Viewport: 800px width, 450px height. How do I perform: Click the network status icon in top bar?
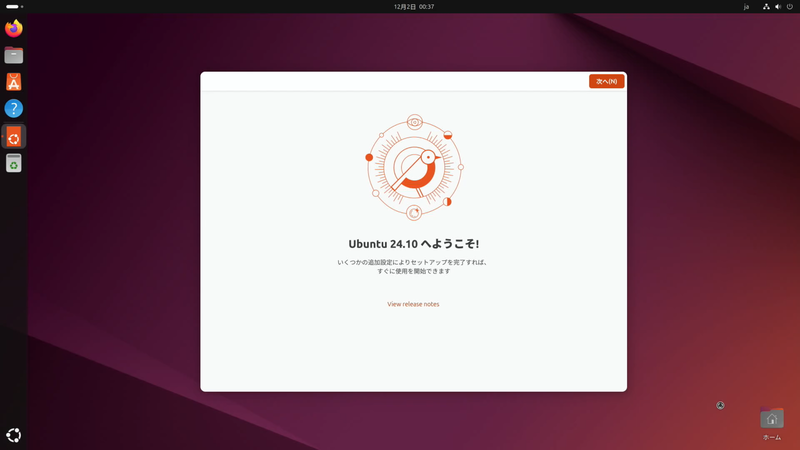tap(766, 7)
